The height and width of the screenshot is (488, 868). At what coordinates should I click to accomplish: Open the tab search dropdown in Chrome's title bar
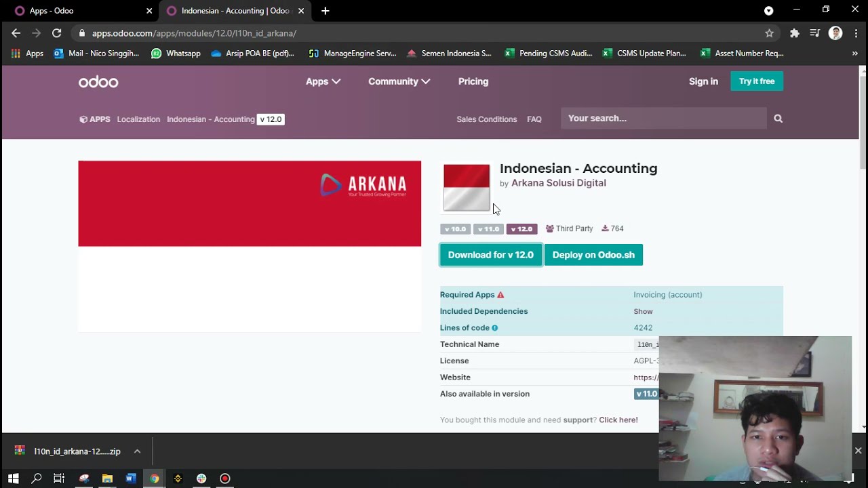(x=768, y=11)
